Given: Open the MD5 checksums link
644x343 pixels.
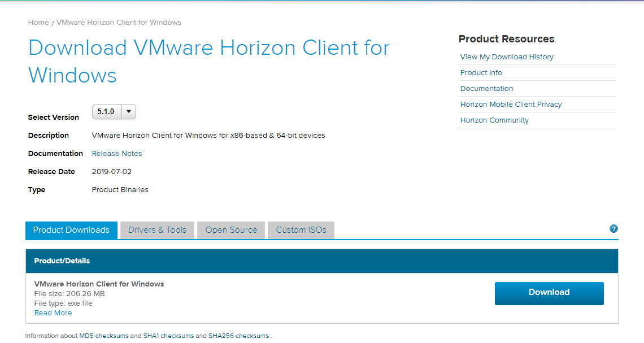Looking at the screenshot, I should 104,336.
